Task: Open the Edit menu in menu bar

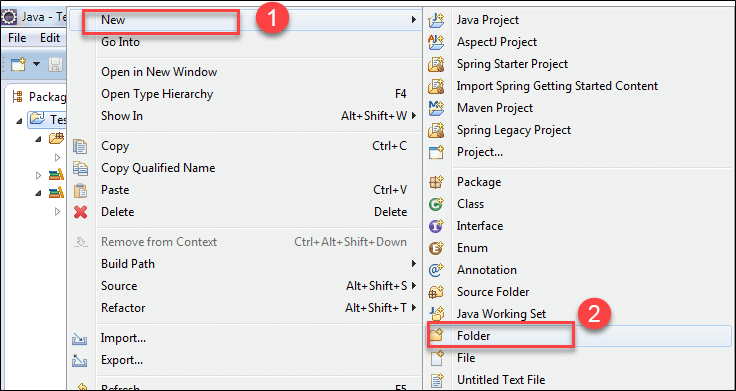Action: [x=50, y=38]
